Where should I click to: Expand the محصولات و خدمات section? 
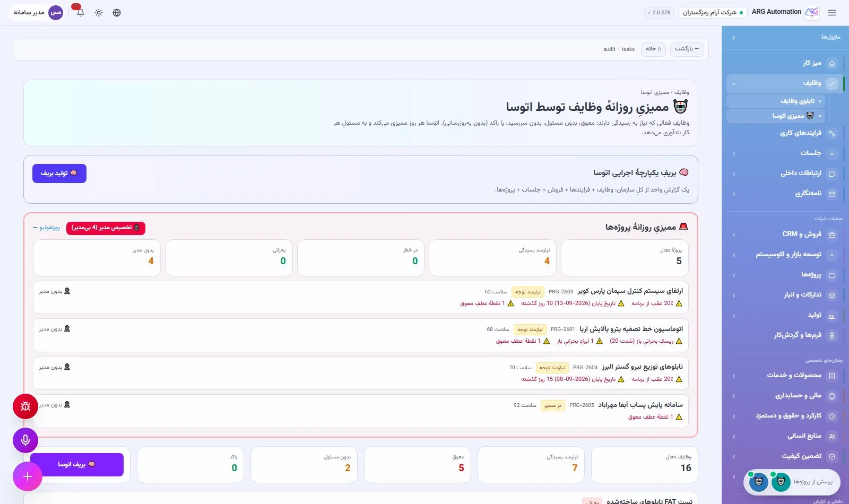pyautogui.click(x=734, y=376)
